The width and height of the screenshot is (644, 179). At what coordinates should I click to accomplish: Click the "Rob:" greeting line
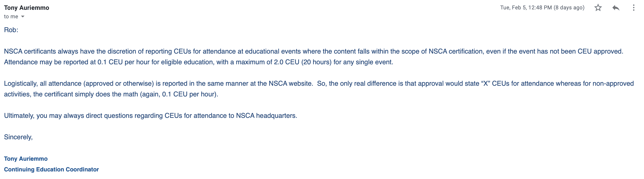[x=11, y=30]
